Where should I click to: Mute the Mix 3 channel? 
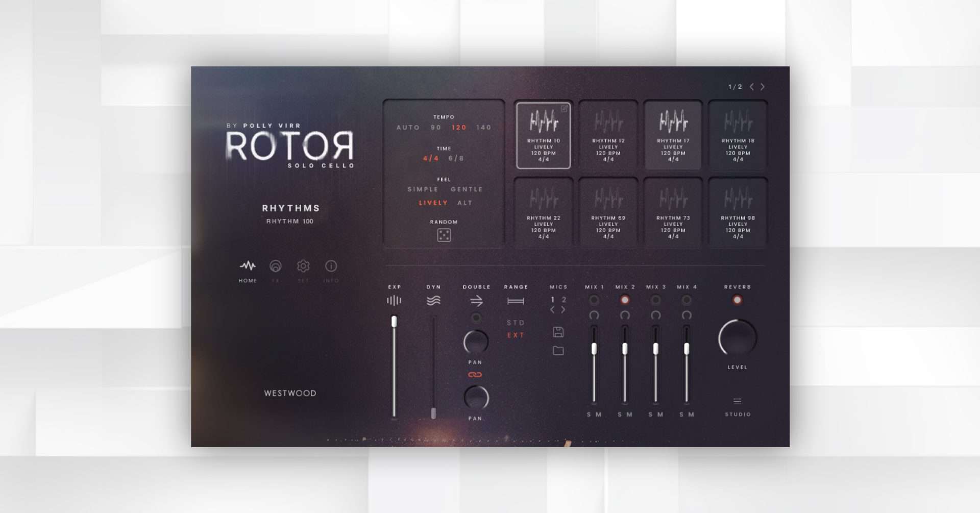tap(660, 414)
